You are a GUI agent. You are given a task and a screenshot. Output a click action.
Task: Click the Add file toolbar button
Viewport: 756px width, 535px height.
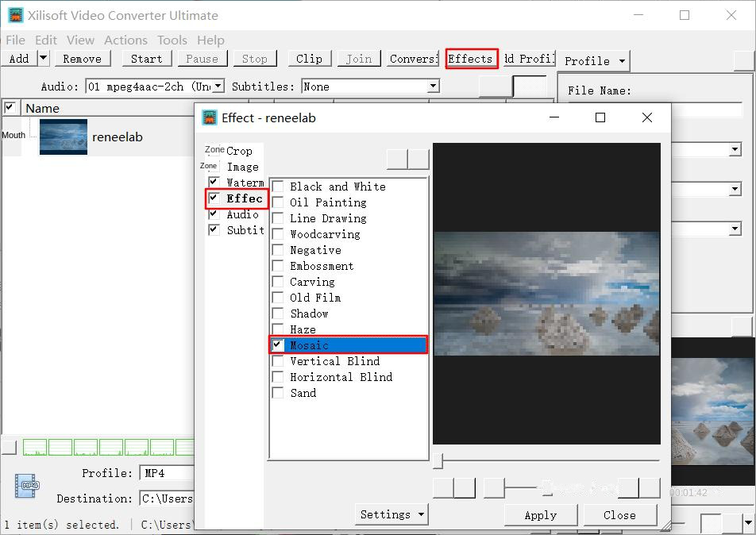pos(19,59)
